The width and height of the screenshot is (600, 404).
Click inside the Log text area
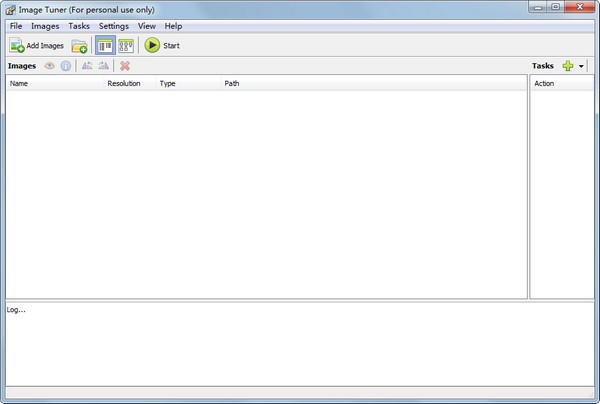pyautogui.click(x=300, y=344)
